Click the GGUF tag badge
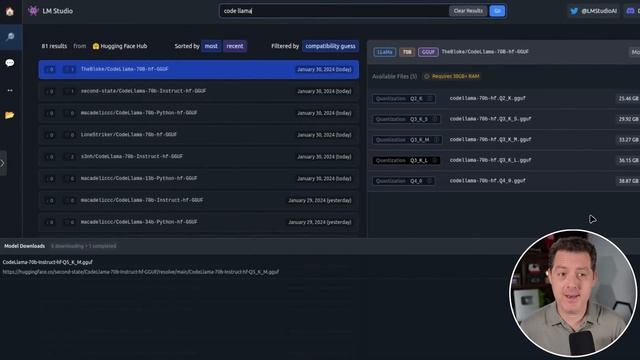This screenshot has height=360, width=640. click(x=428, y=52)
